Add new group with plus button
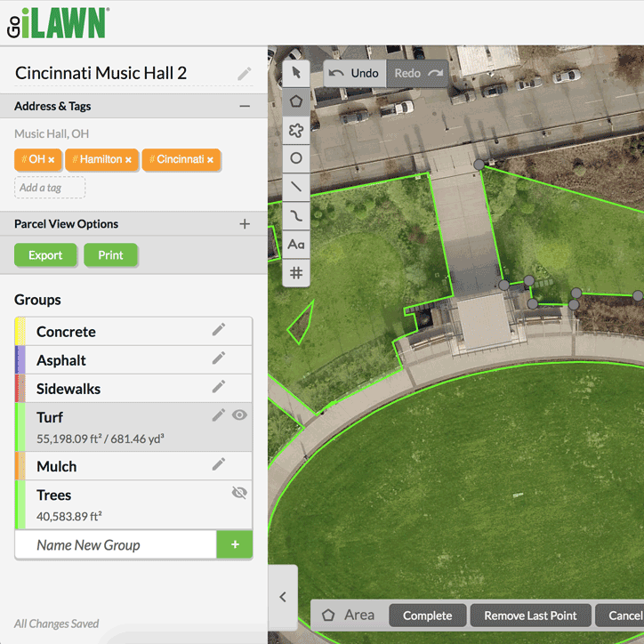Image resolution: width=644 pixels, height=644 pixels. [x=235, y=545]
